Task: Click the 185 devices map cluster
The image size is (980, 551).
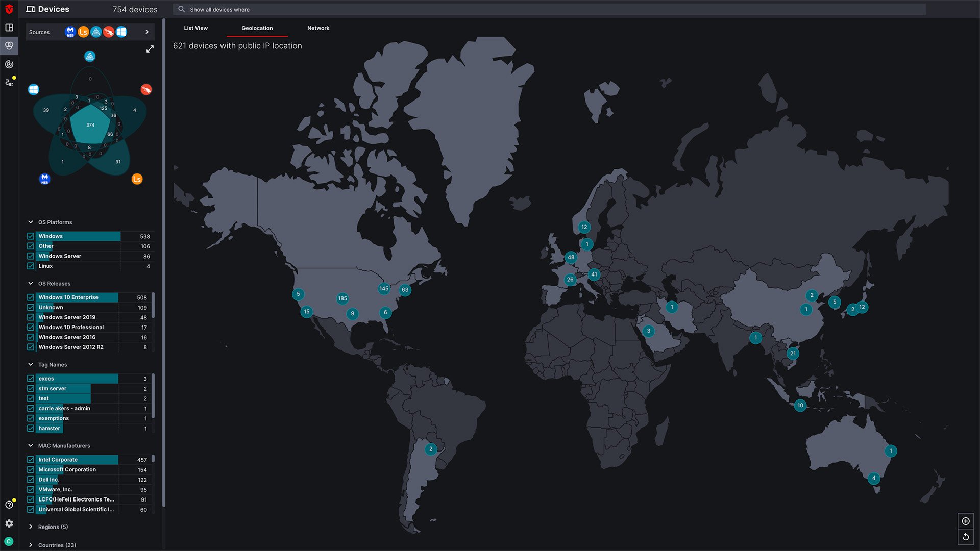Action: [x=342, y=298]
